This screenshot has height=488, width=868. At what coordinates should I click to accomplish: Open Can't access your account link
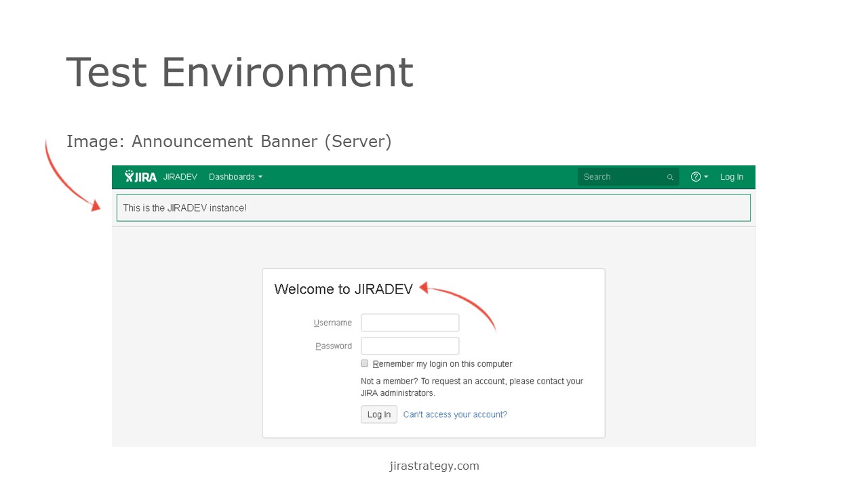(455, 414)
